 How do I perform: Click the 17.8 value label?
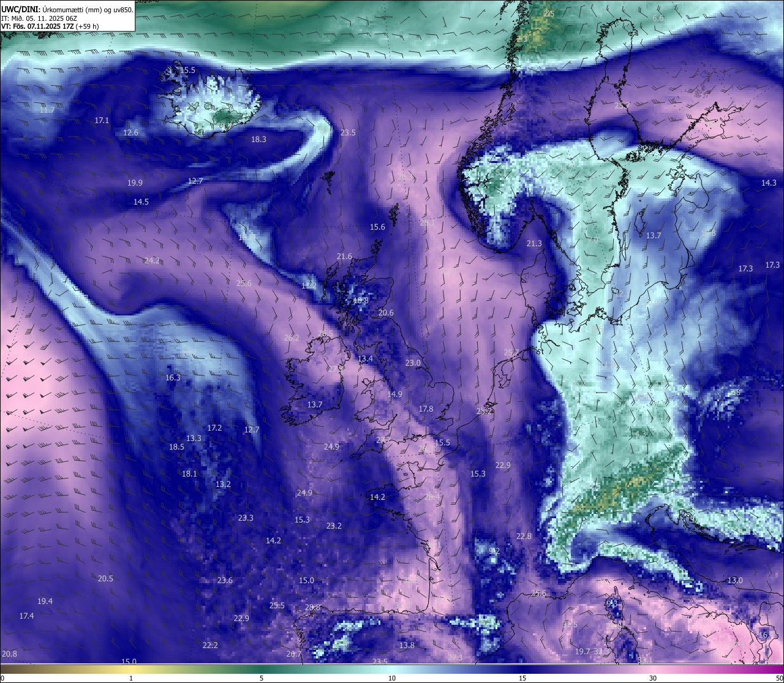point(426,409)
